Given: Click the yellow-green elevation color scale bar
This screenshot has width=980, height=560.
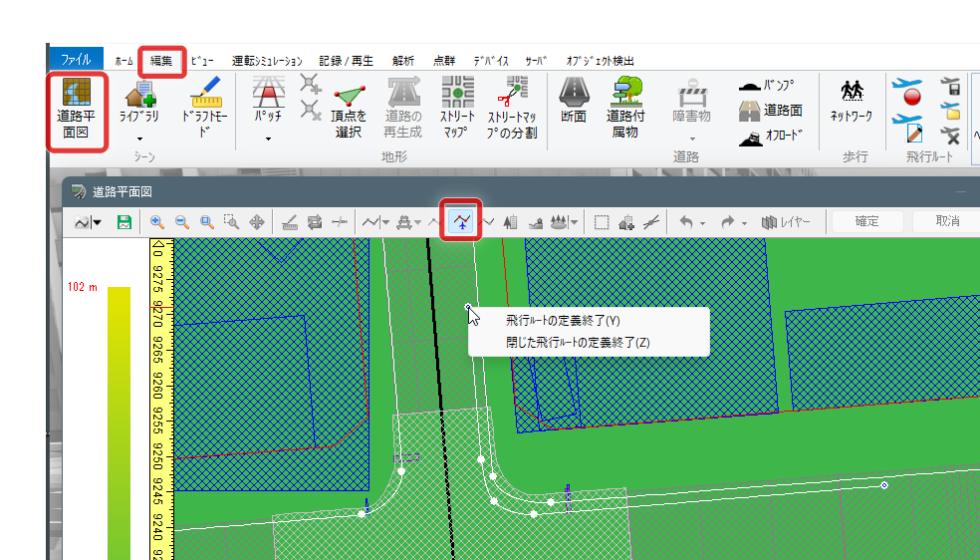Looking at the screenshot, I should (119, 423).
